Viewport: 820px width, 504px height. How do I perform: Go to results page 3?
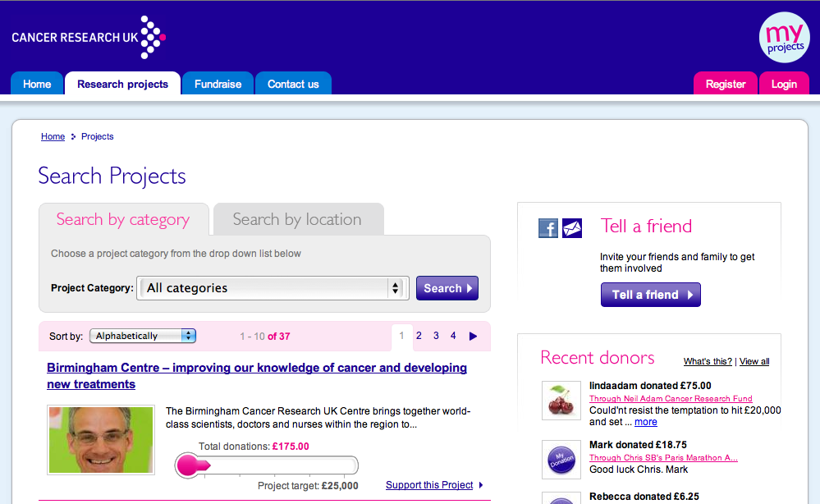(436, 336)
